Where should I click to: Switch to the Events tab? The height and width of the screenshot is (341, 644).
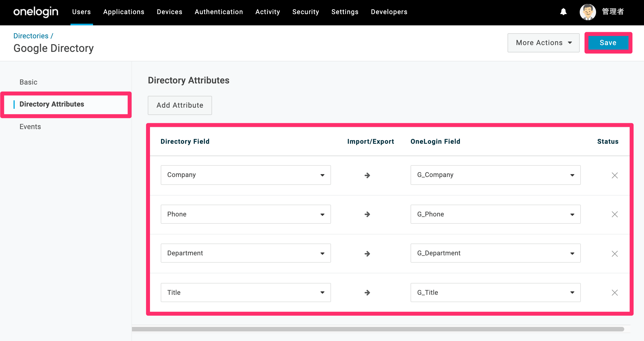[x=30, y=127]
